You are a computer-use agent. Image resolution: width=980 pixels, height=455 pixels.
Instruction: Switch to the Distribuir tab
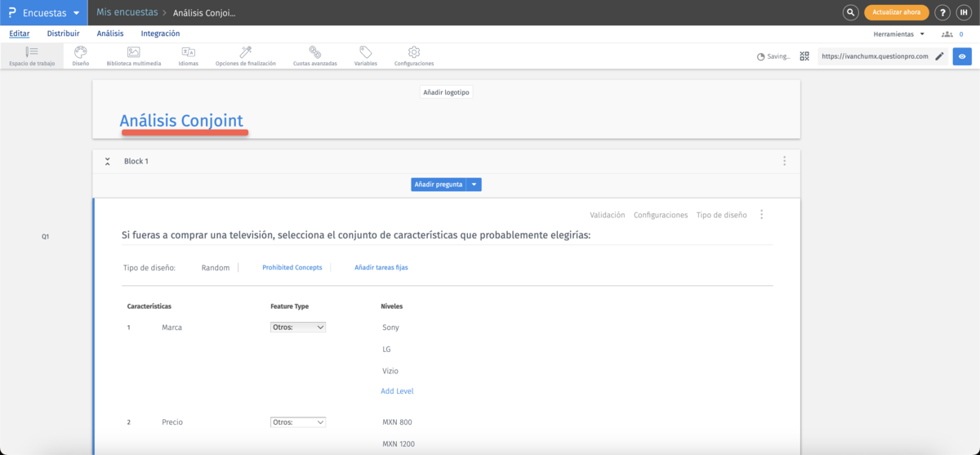tap(63, 33)
